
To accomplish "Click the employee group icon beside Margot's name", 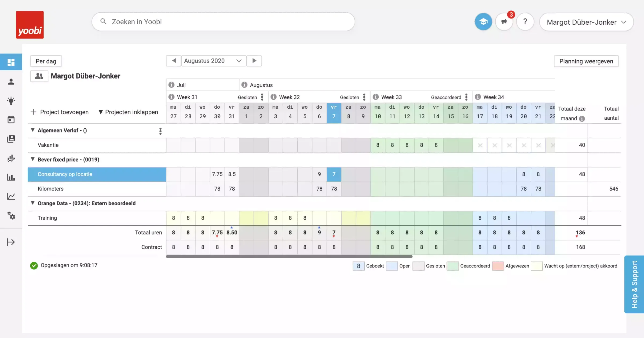I will point(39,76).
